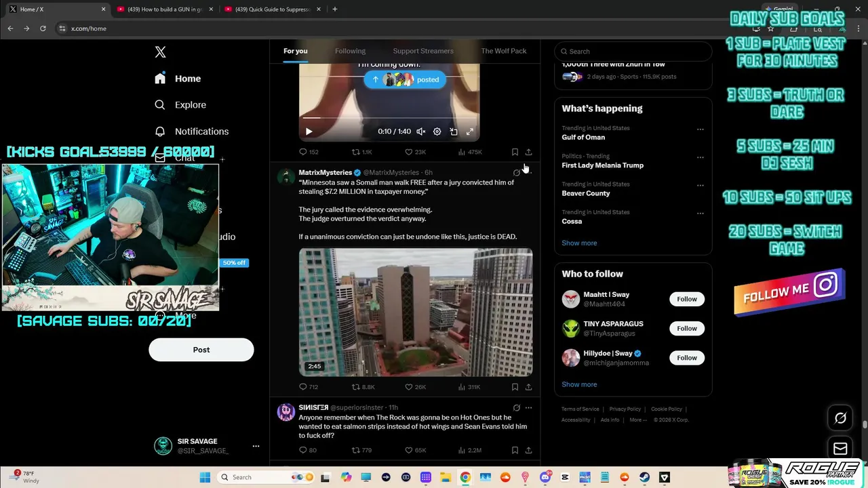
Task: Click Show more under Who to follow
Action: point(579,384)
